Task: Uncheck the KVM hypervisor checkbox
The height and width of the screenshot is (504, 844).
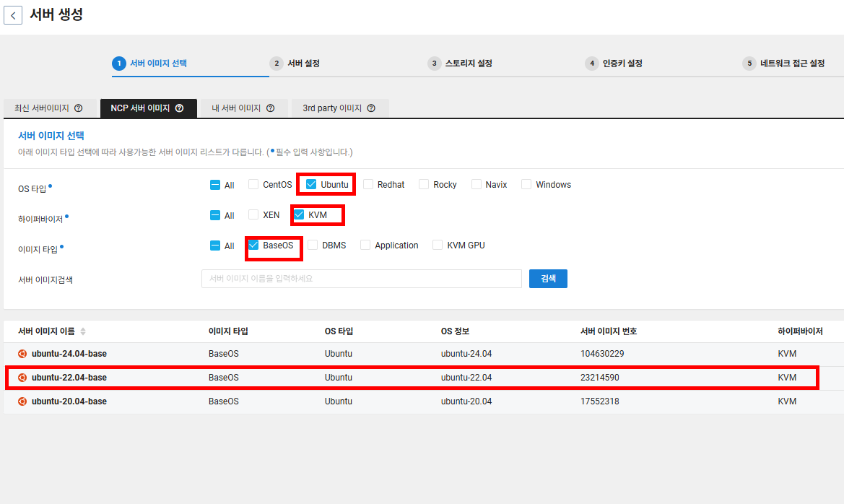Action: [x=299, y=214]
